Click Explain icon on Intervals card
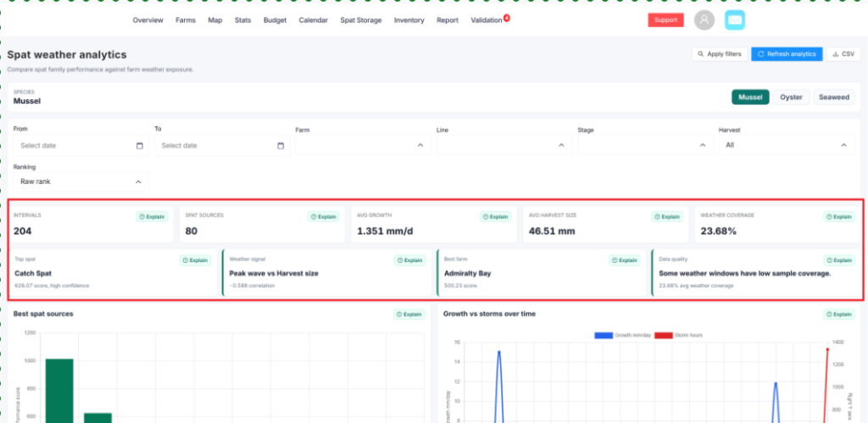868x423 pixels. 152,216
